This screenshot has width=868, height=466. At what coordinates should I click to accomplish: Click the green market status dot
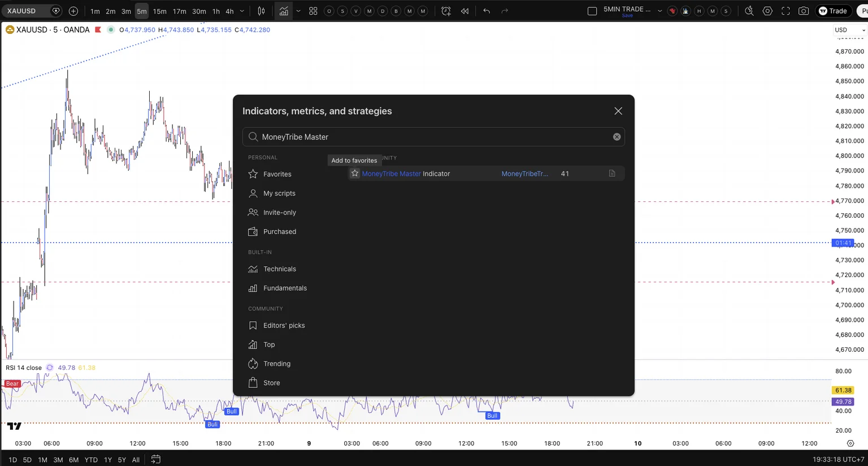pos(111,29)
